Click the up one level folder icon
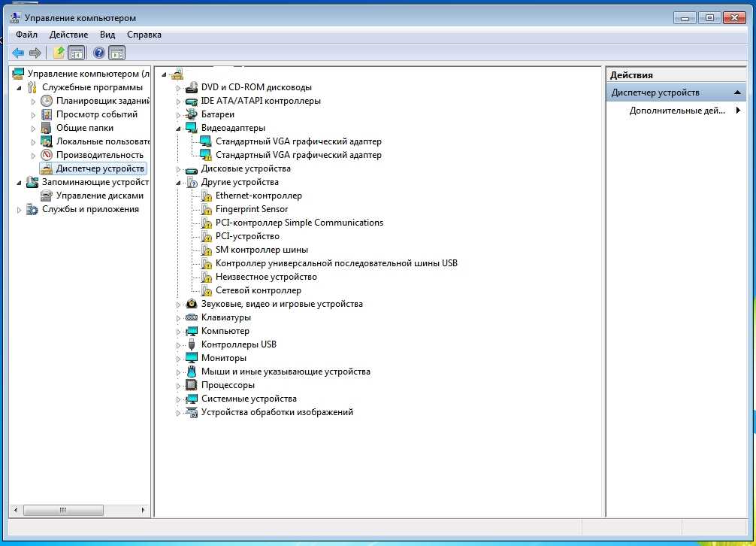 (59, 53)
